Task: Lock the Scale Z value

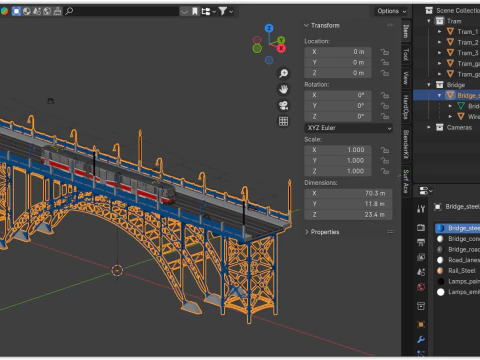Action: click(385, 171)
